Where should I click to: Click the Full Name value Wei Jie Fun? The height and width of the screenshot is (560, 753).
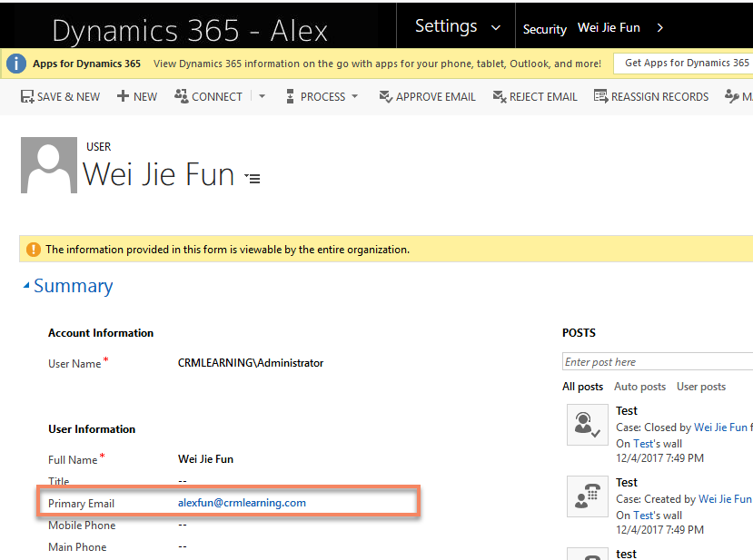(205, 459)
